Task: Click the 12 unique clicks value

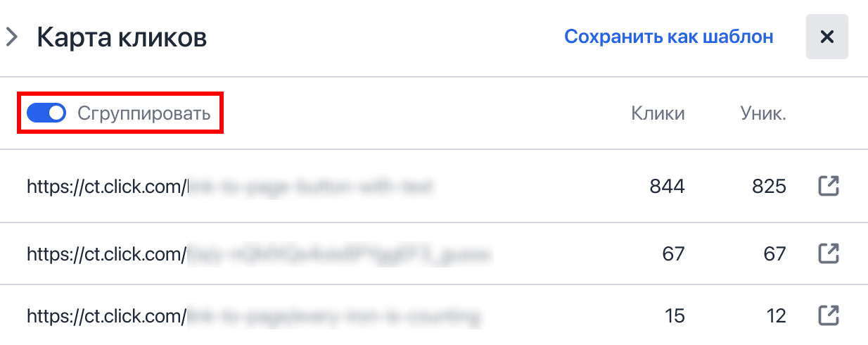Action: point(776,315)
